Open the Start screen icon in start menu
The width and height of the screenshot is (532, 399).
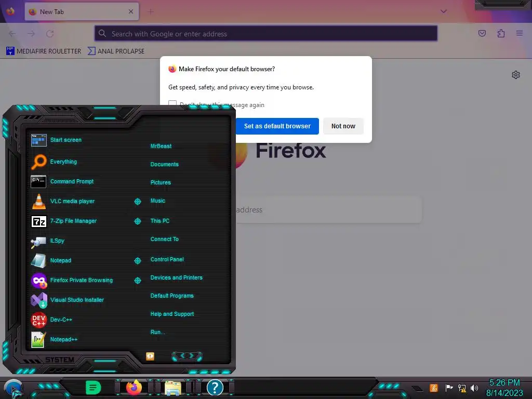[38, 140]
